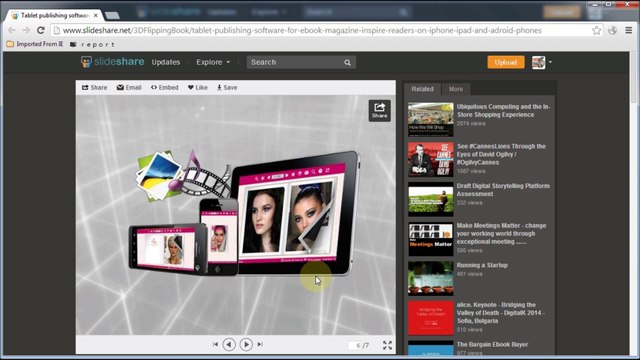Click the slide number box 6 / 7
This screenshot has width=640, height=360.
[x=359, y=345]
